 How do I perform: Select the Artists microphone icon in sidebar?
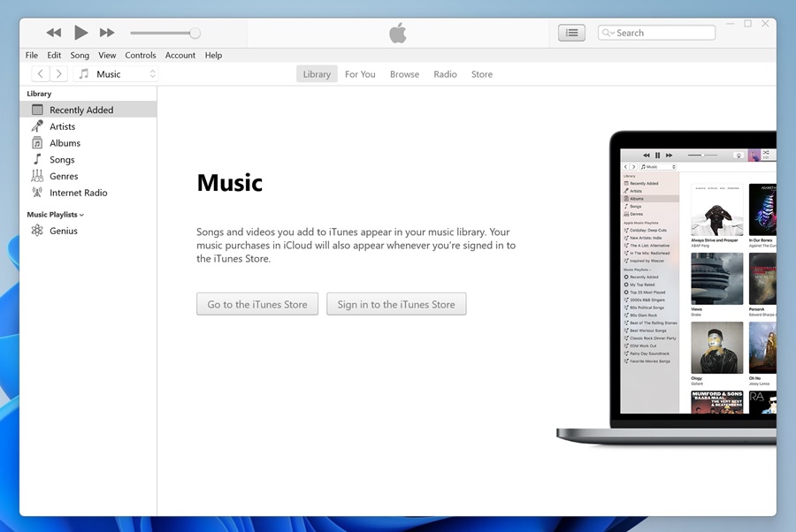pos(37,126)
